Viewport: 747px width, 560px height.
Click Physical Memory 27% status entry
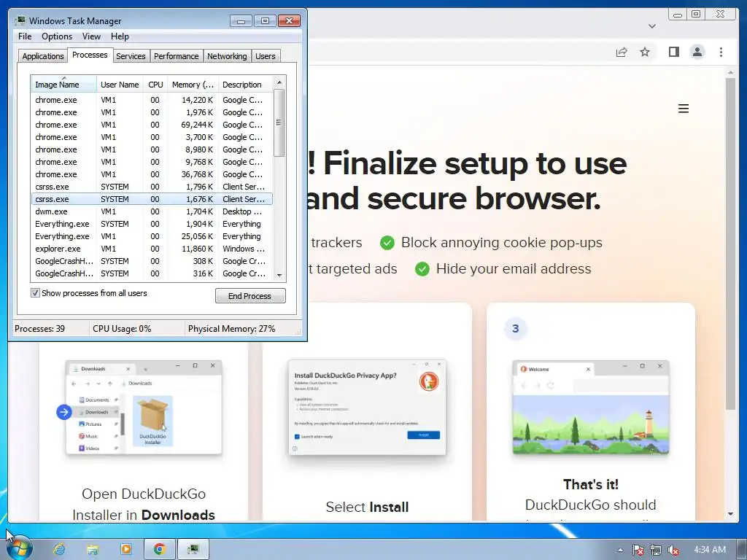(x=231, y=329)
